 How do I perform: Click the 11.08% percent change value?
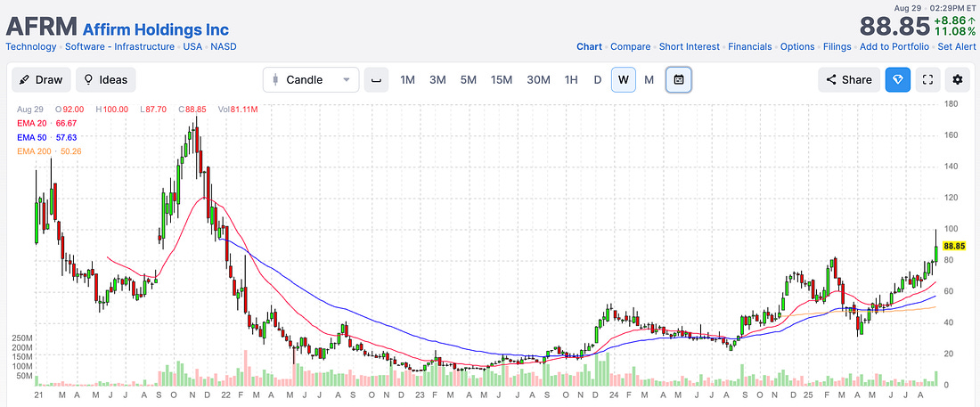[954, 31]
